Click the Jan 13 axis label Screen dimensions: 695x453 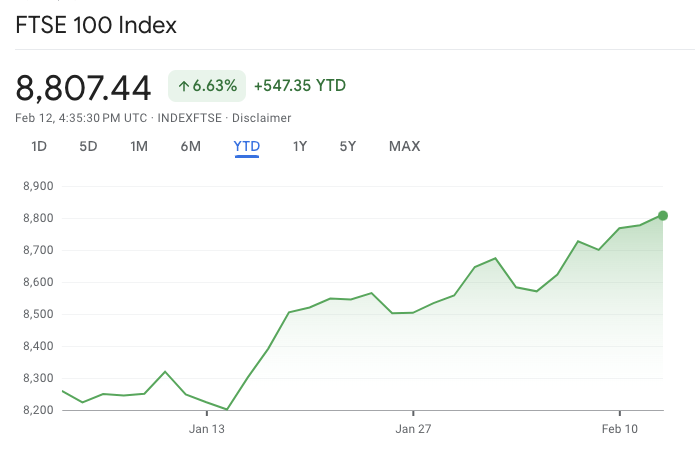click(x=208, y=430)
